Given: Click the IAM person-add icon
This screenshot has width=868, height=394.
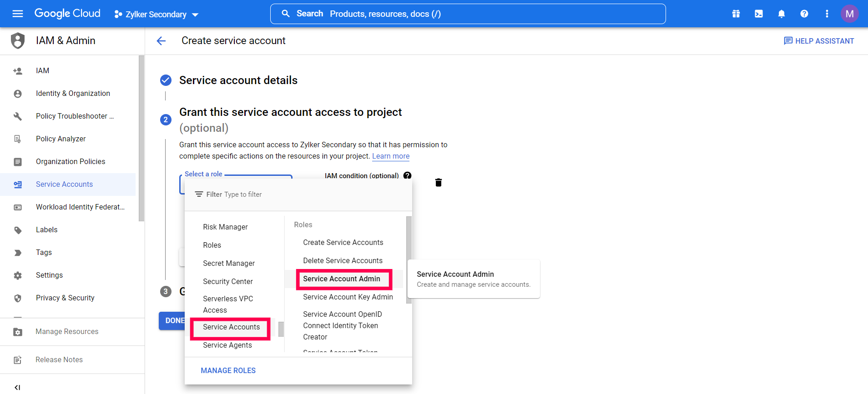Looking at the screenshot, I should (18, 71).
